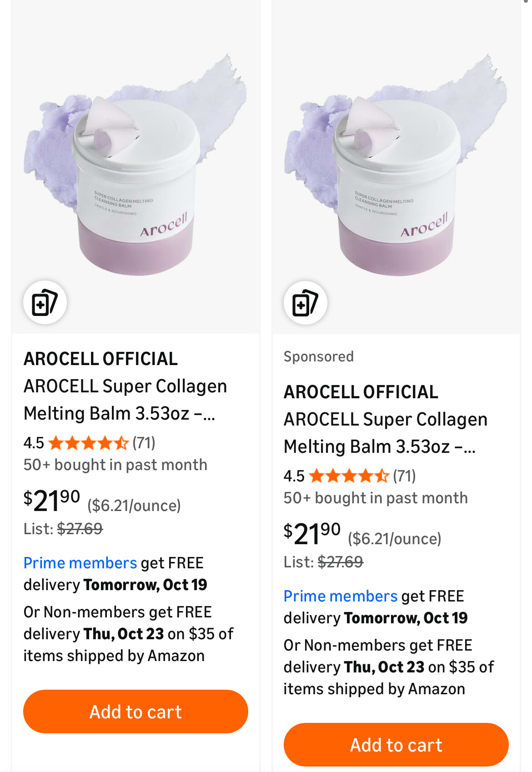Click 'AROCELL OFFICIAL' brand name on left listing

click(100, 359)
